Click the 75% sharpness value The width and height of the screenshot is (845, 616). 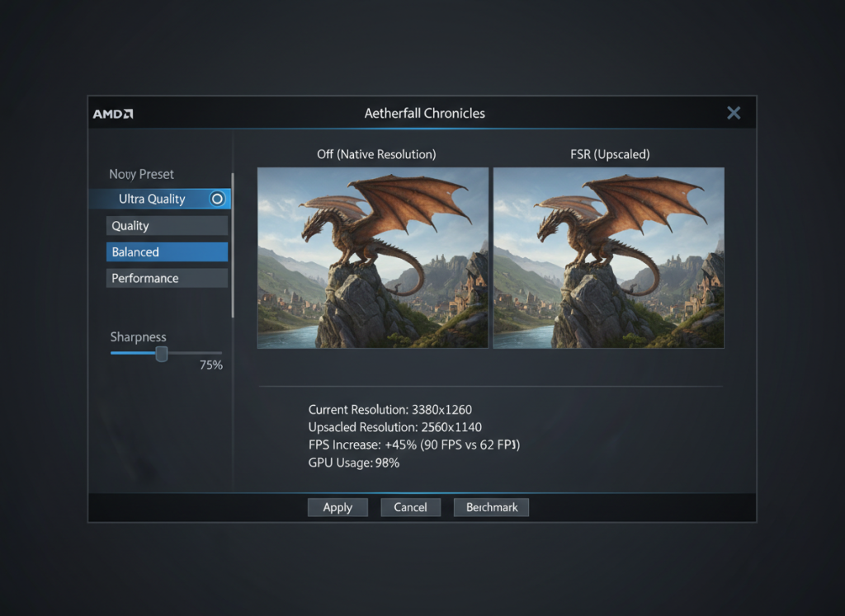[210, 365]
